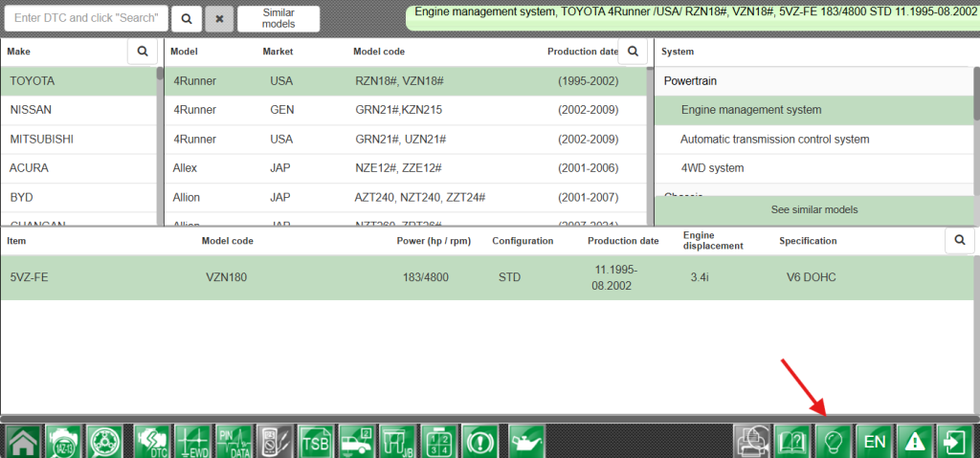Open the DTC trouble codes tool
This screenshot has width=980, height=458.
151,442
